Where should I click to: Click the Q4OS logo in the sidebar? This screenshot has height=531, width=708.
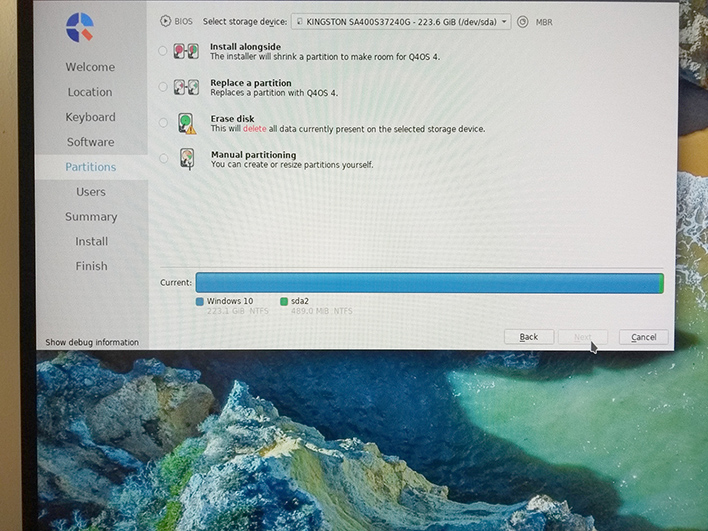point(79,28)
